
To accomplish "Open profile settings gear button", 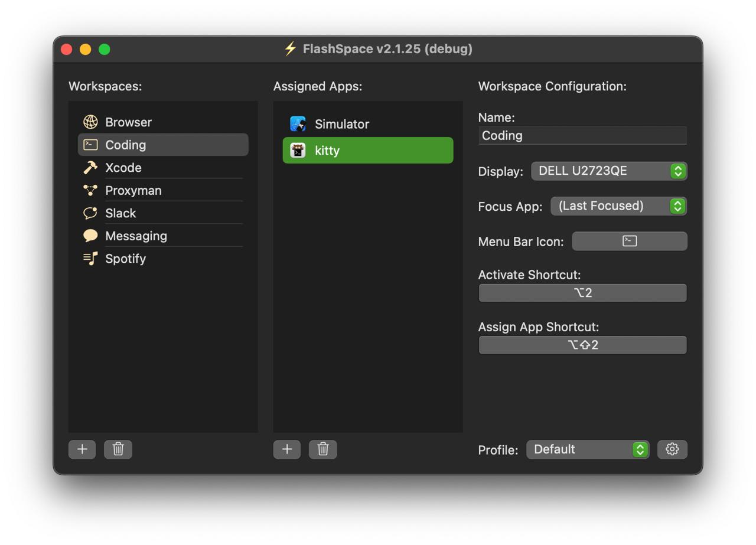I will tap(672, 449).
